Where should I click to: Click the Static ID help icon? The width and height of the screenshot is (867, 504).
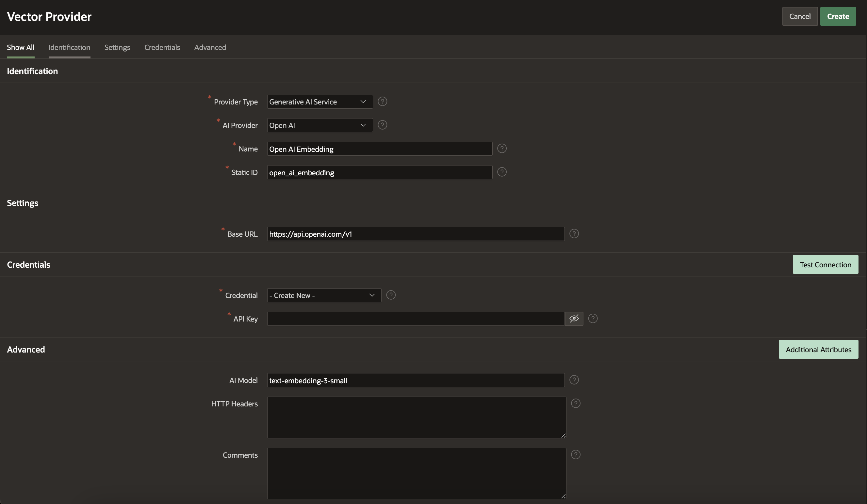point(502,172)
